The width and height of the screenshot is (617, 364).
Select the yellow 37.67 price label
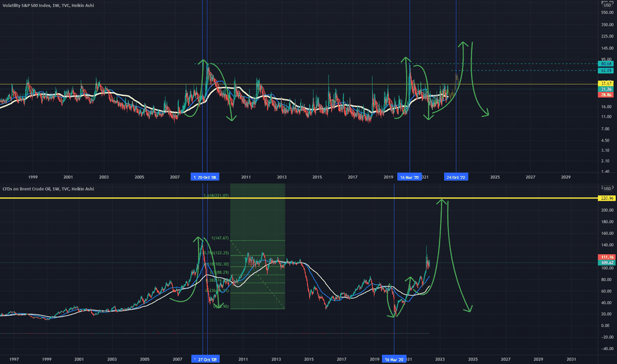pyautogui.click(x=606, y=83)
